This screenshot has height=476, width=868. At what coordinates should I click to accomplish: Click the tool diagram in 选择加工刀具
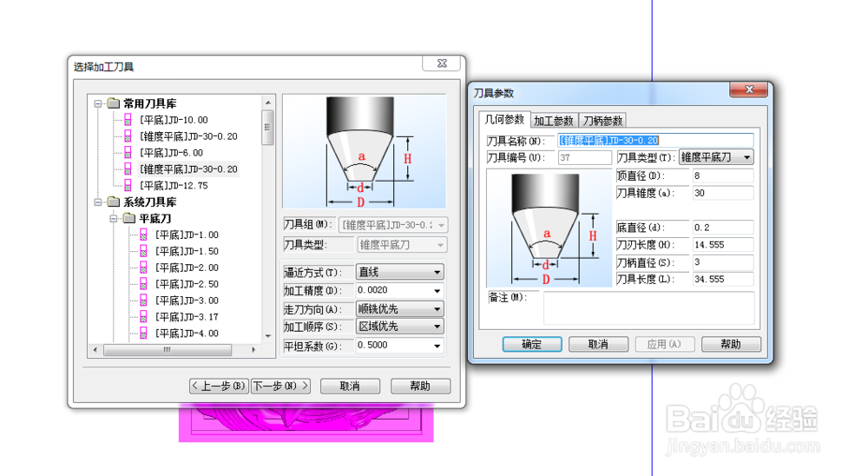(x=364, y=151)
